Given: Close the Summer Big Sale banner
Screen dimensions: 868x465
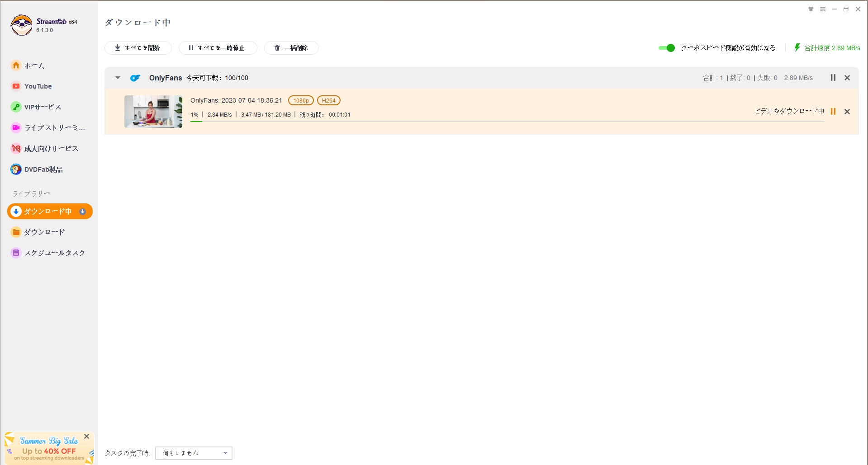Looking at the screenshot, I should click(86, 437).
